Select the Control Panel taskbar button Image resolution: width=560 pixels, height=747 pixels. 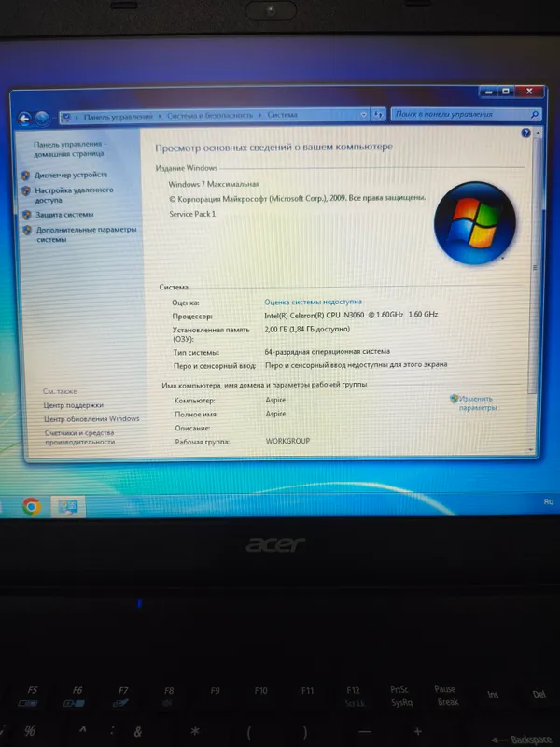point(67,506)
